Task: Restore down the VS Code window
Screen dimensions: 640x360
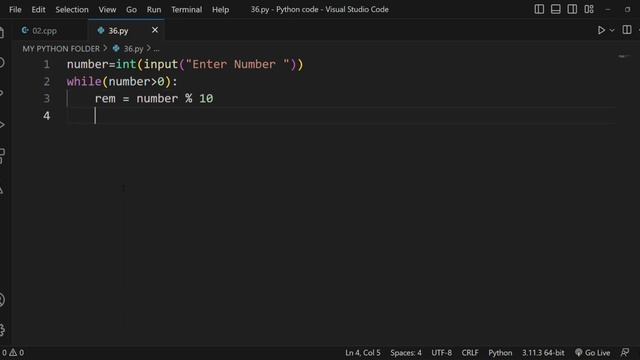Action: pos(628,9)
